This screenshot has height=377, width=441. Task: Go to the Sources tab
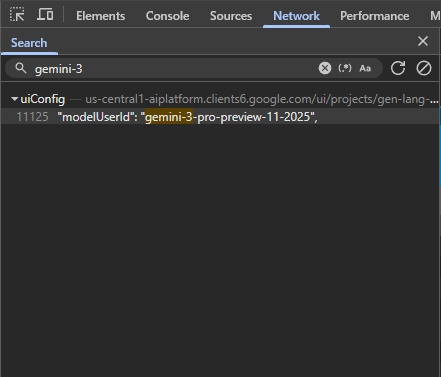click(x=231, y=16)
